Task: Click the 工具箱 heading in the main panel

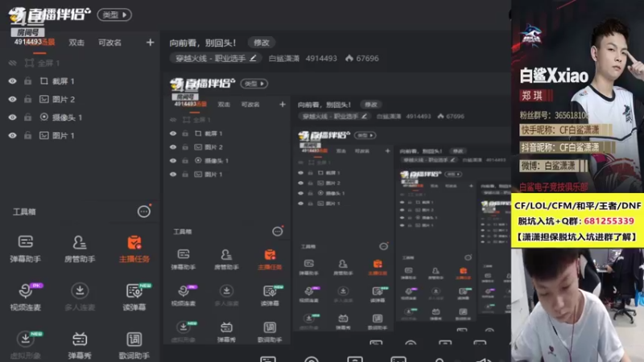Action: tap(24, 212)
